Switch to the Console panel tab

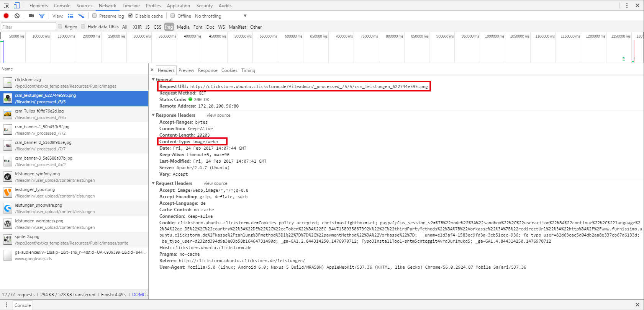coord(62,6)
